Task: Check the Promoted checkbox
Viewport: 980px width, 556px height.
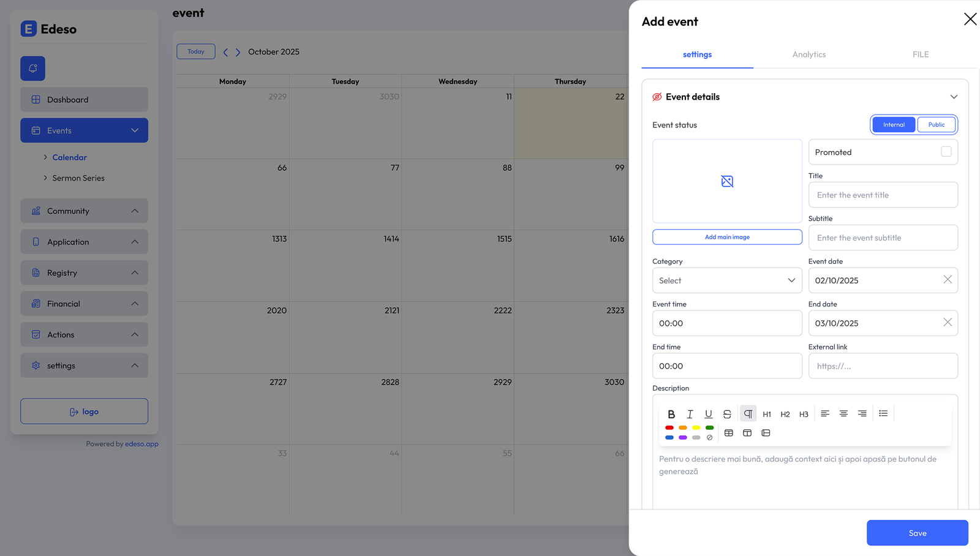Action: click(946, 152)
